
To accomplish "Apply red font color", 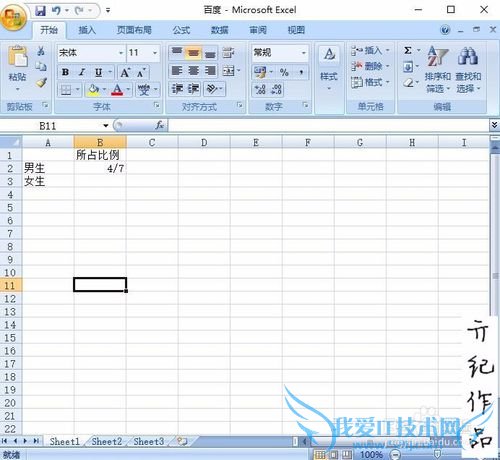I will (117, 90).
